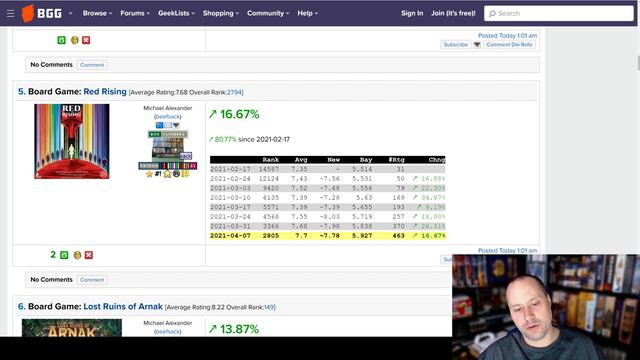Open the Shopping menu
The height and width of the screenshot is (360, 640).
tap(221, 13)
